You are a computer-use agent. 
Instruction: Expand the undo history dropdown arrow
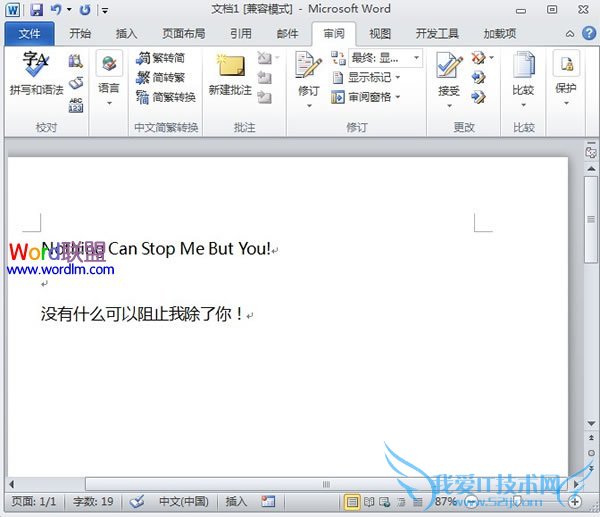69,9
